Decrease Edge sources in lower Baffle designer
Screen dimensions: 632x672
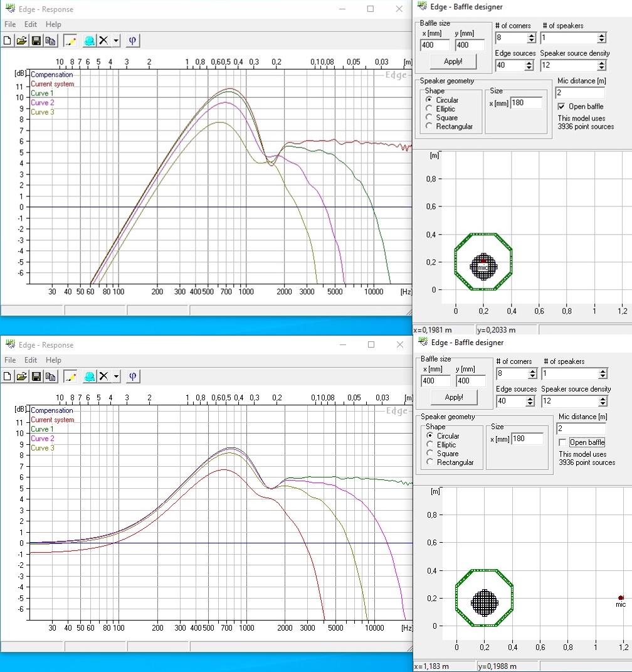[x=530, y=403]
